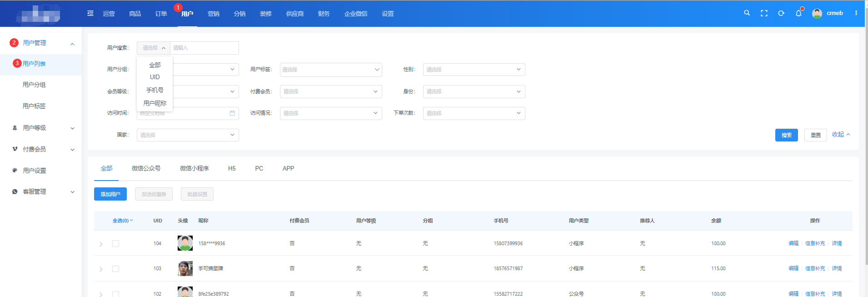
Task: Open the notification bell
Action: [798, 13]
